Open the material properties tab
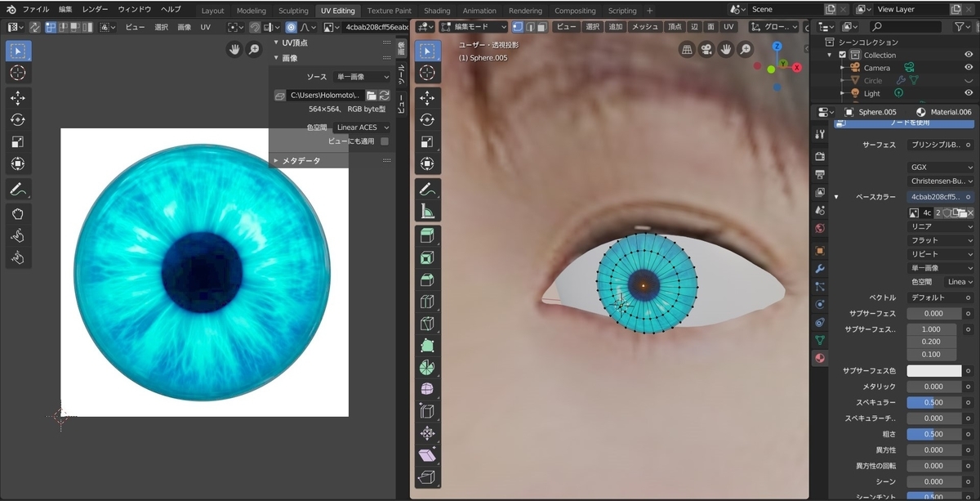980x501 pixels. point(820,358)
